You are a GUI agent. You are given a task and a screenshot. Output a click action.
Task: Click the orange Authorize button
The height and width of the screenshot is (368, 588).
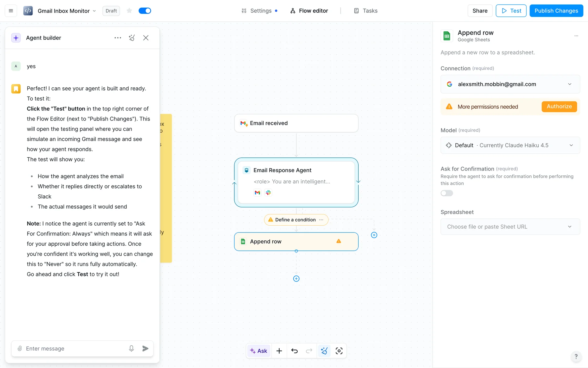point(559,106)
